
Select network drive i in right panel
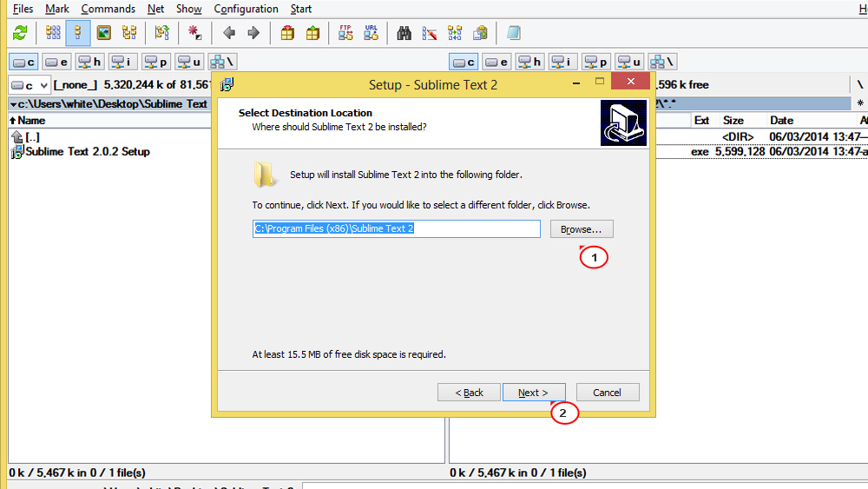pos(563,62)
